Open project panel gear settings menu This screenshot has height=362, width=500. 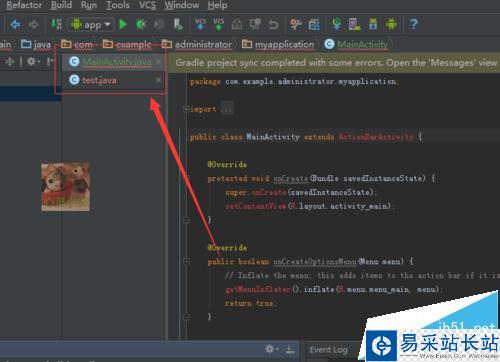(x=33, y=61)
